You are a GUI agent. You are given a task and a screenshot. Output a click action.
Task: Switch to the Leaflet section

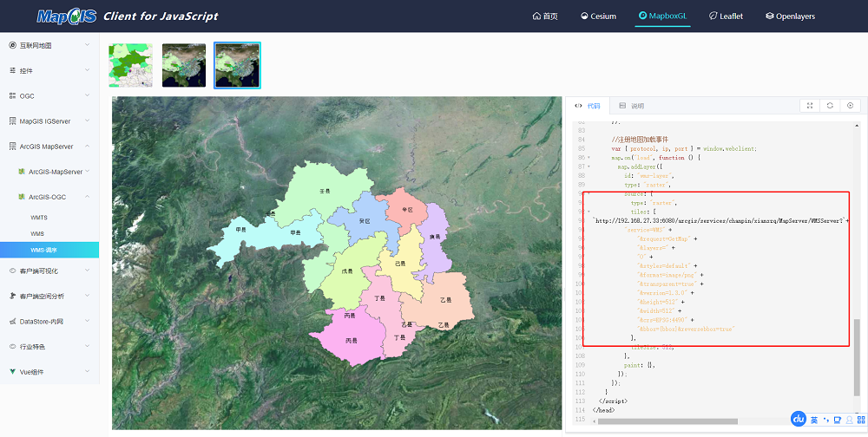(726, 16)
